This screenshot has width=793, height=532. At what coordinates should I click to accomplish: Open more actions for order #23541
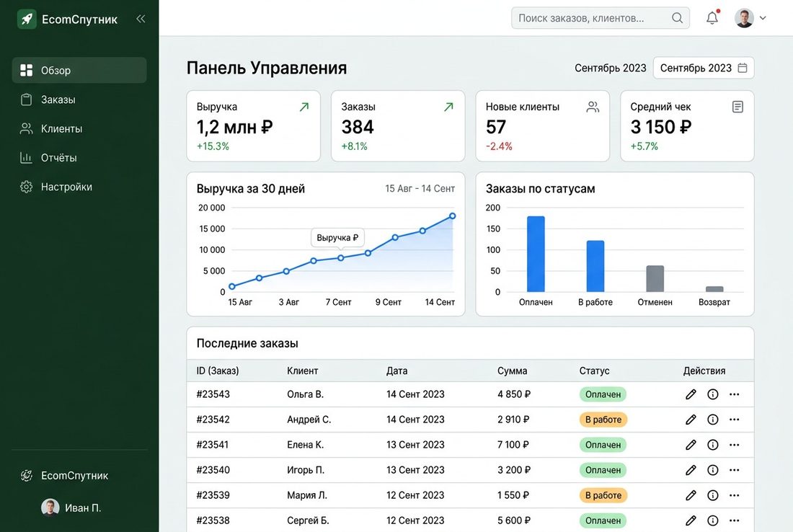click(x=735, y=445)
